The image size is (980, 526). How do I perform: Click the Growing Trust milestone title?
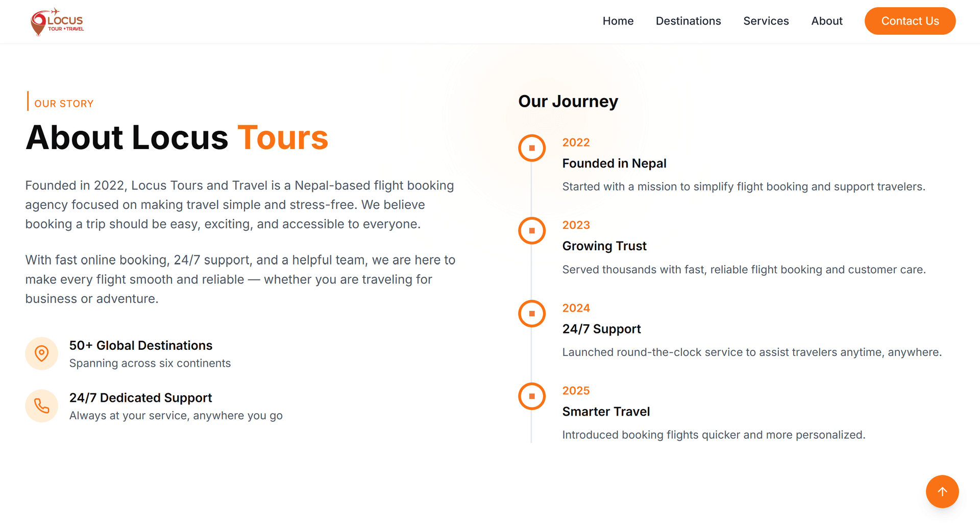(604, 246)
